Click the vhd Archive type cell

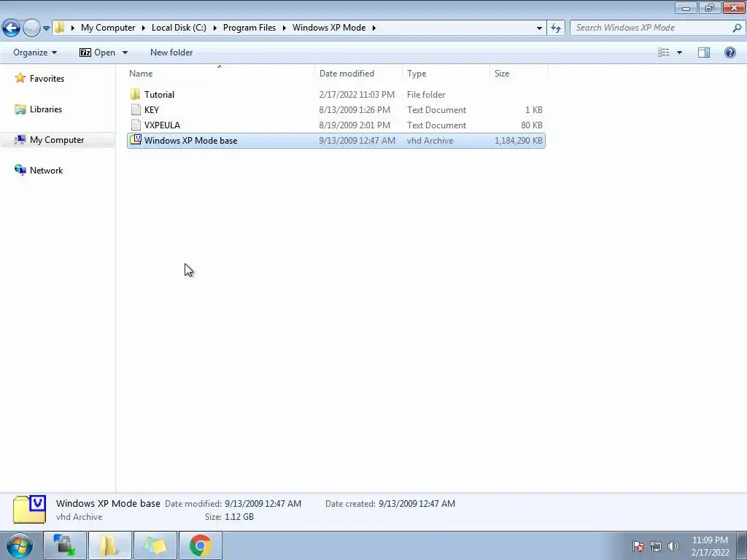tap(430, 141)
